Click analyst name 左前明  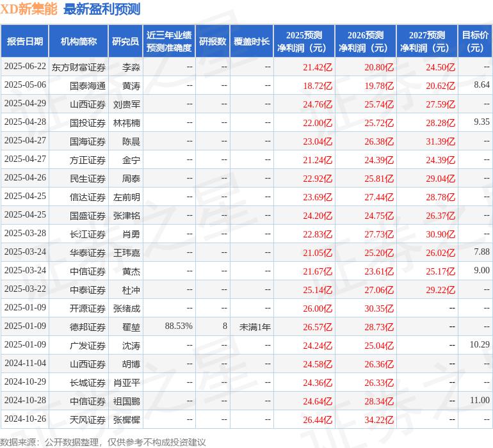(127, 197)
